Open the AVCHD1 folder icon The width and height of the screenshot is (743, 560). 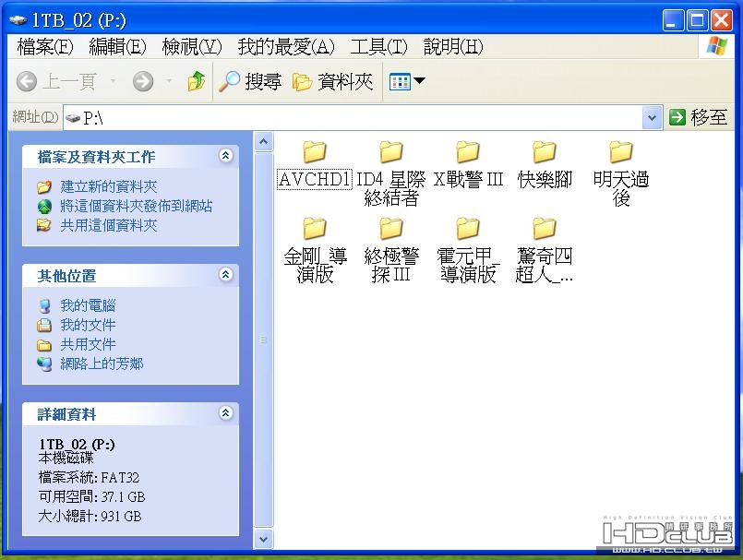pyautogui.click(x=315, y=151)
